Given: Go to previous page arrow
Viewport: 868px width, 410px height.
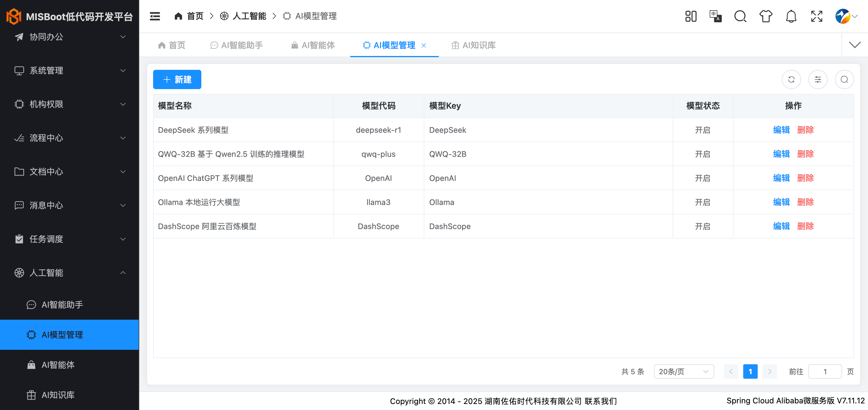Looking at the screenshot, I should [731, 371].
